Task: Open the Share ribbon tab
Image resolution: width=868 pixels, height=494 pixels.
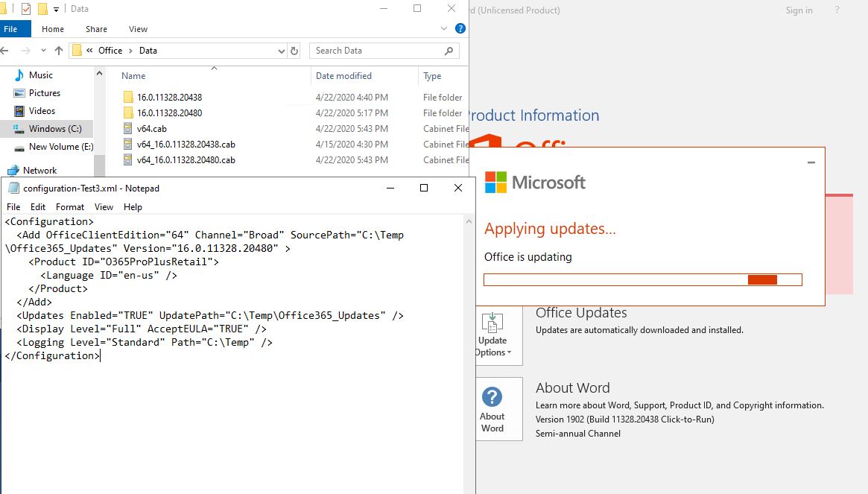Action: (x=96, y=29)
